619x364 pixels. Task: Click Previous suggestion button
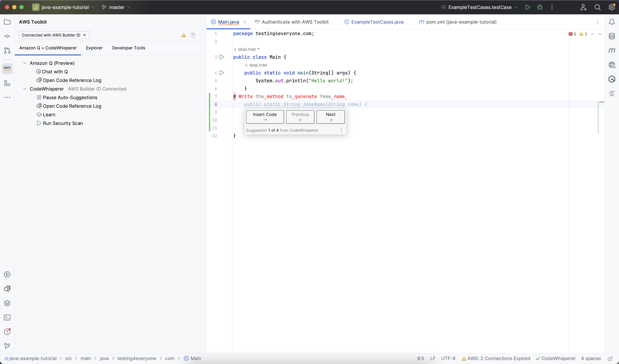pos(300,117)
